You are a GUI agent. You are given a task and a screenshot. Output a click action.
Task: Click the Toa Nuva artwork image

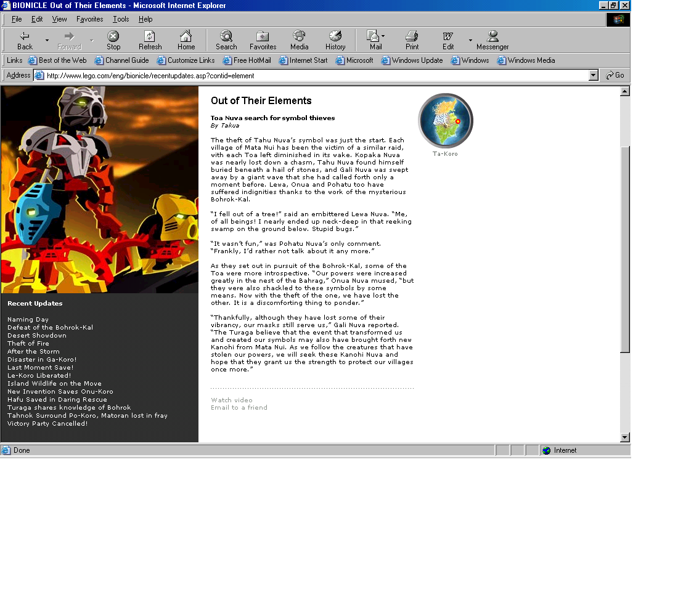(99, 189)
